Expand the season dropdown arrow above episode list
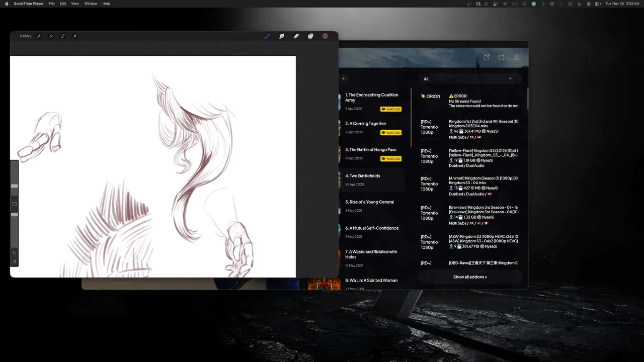 click(x=343, y=78)
